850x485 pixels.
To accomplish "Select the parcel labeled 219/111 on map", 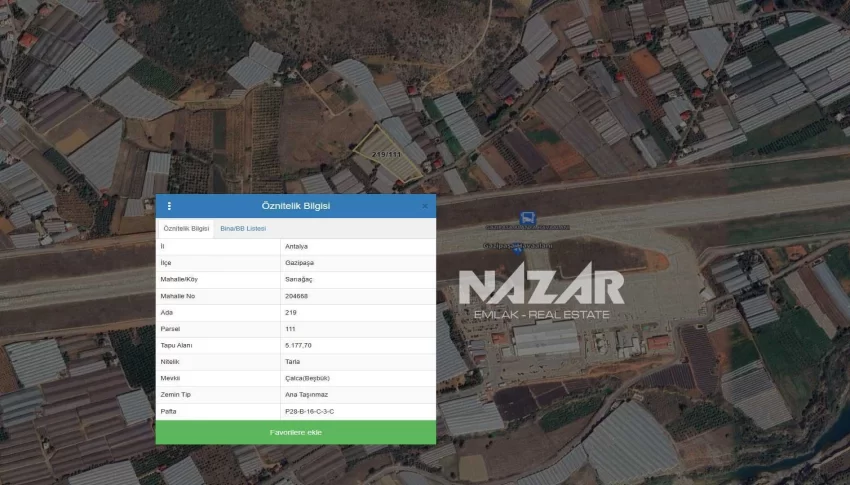I will click(x=388, y=156).
